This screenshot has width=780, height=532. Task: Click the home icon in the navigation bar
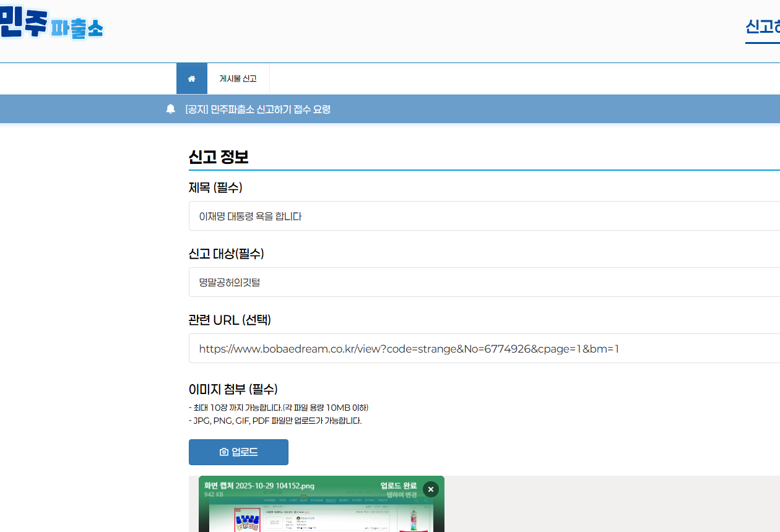tap(192, 78)
